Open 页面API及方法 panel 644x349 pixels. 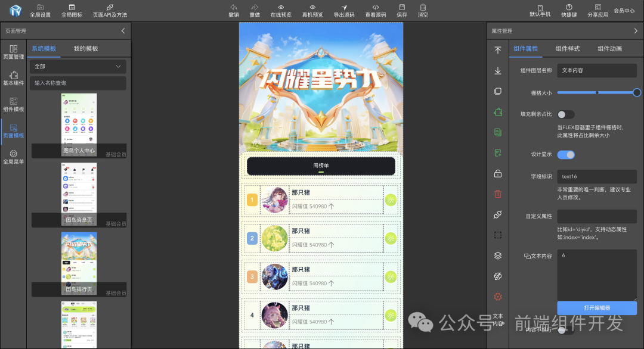[x=110, y=11]
